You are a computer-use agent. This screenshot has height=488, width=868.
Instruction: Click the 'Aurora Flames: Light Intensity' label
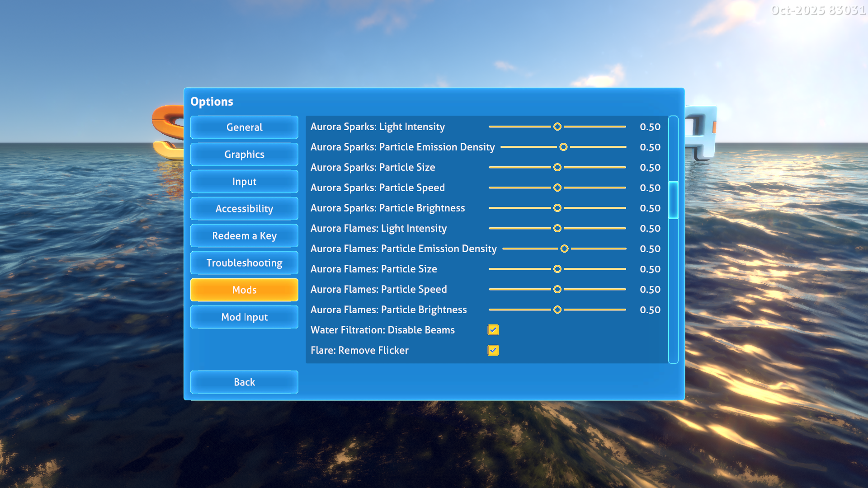pyautogui.click(x=378, y=228)
